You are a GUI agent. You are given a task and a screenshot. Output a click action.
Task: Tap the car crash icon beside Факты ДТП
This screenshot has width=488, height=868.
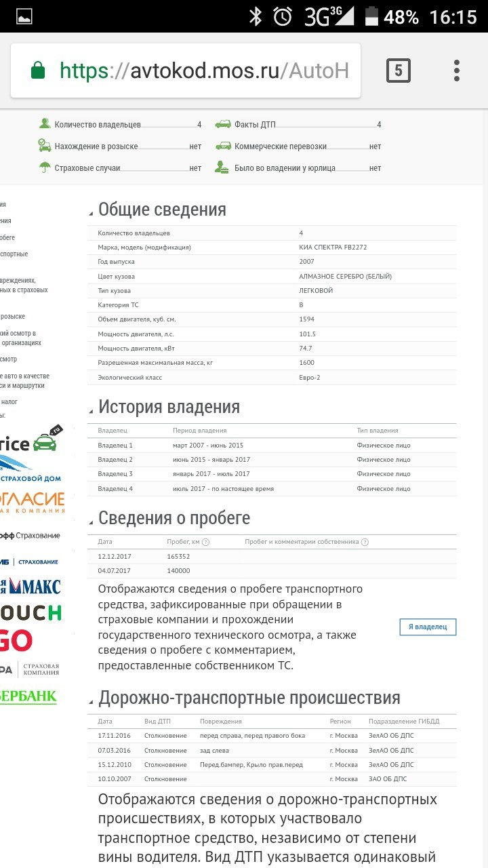click(x=224, y=124)
